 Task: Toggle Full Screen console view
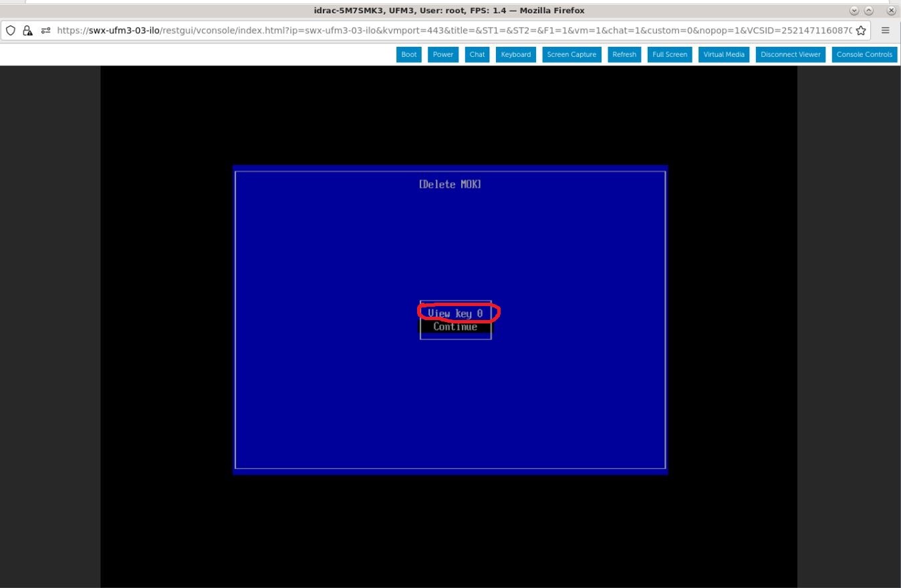click(x=669, y=54)
